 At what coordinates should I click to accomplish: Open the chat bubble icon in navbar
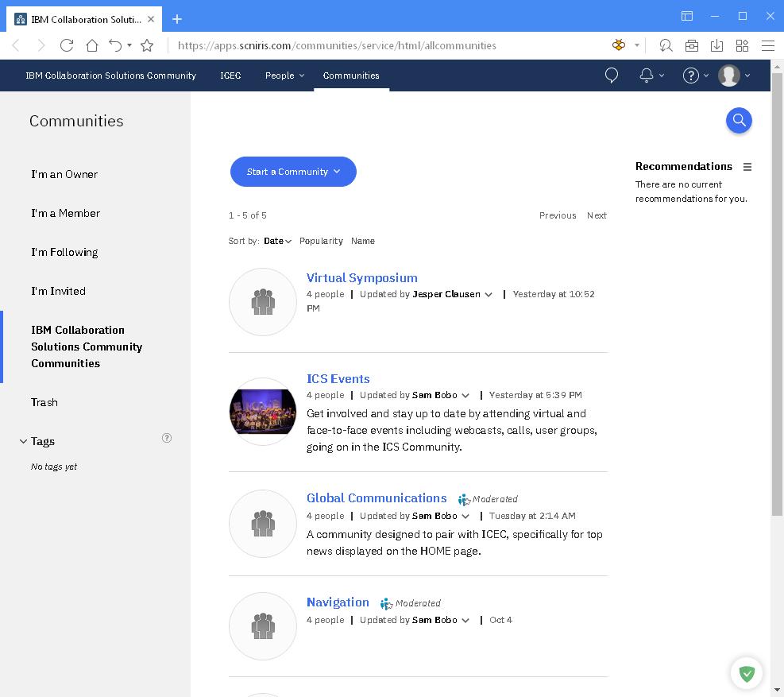pyautogui.click(x=611, y=75)
